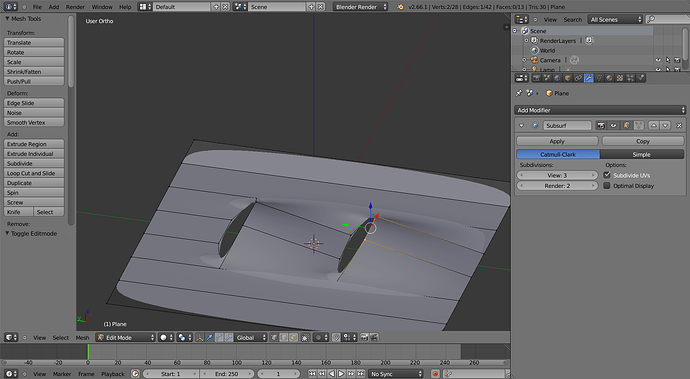Open the Particles properties tab icon
The height and width of the screenshot is (379, 690).
pyautogui.click(x=631, y=78)
